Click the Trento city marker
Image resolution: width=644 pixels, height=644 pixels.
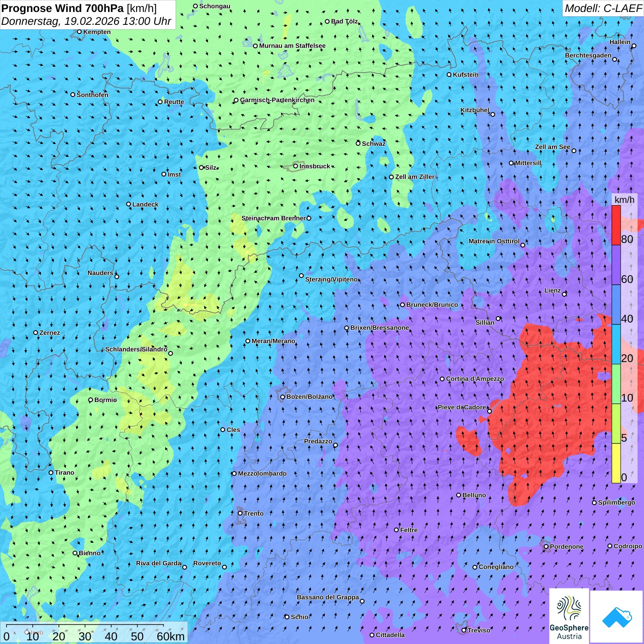(x=240, y=513)
